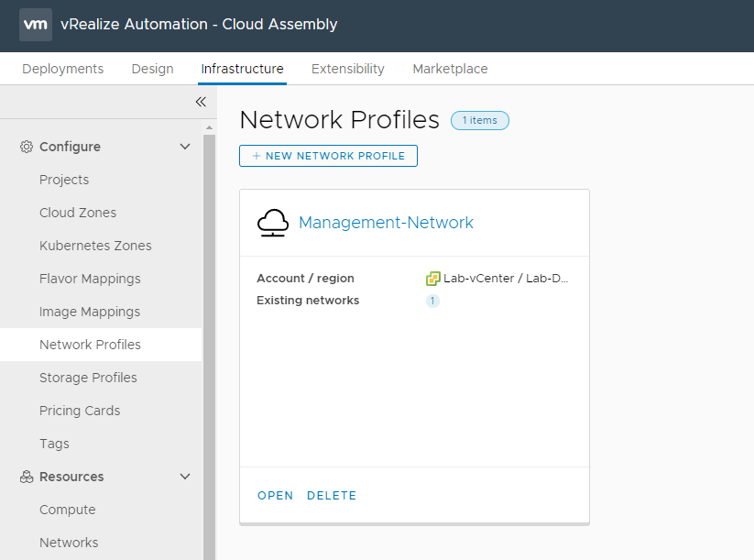Click the VMware vm logo icon

(35, 25)
